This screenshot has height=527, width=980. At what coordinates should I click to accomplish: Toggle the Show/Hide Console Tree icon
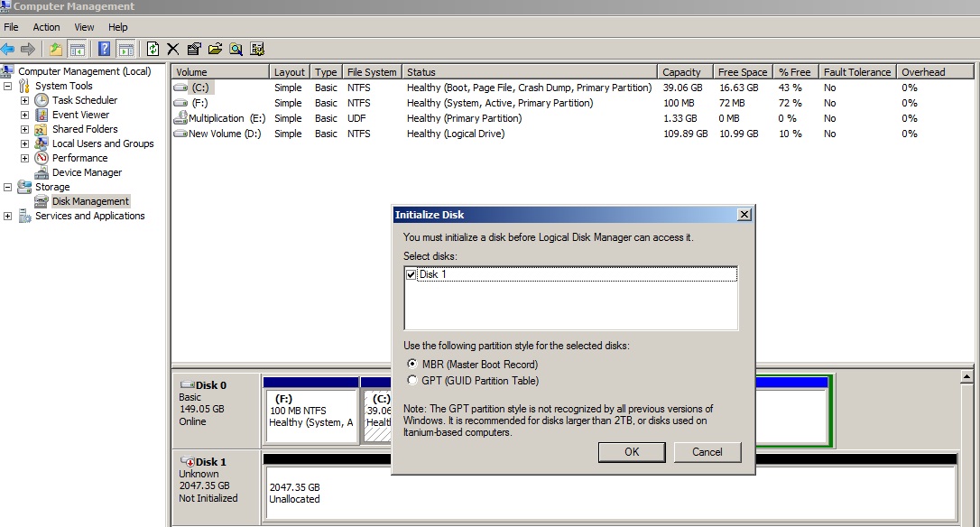pyautogui.click(x=78, y=49)
